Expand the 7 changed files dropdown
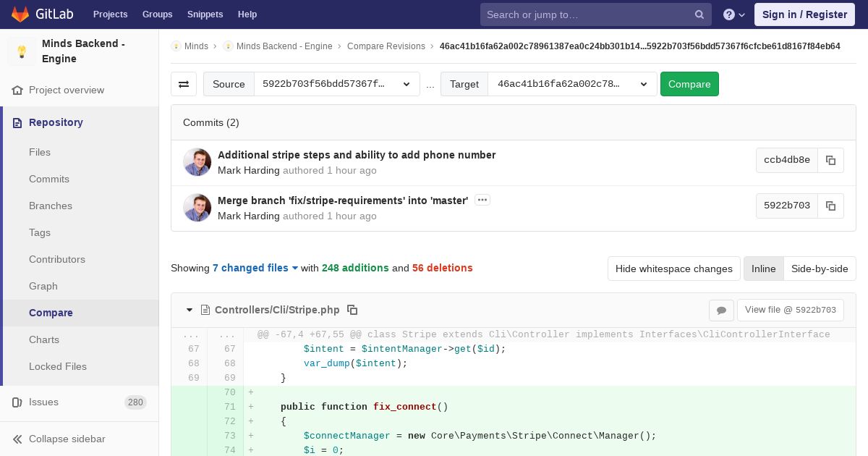868x456 pixels. [255, 268]
